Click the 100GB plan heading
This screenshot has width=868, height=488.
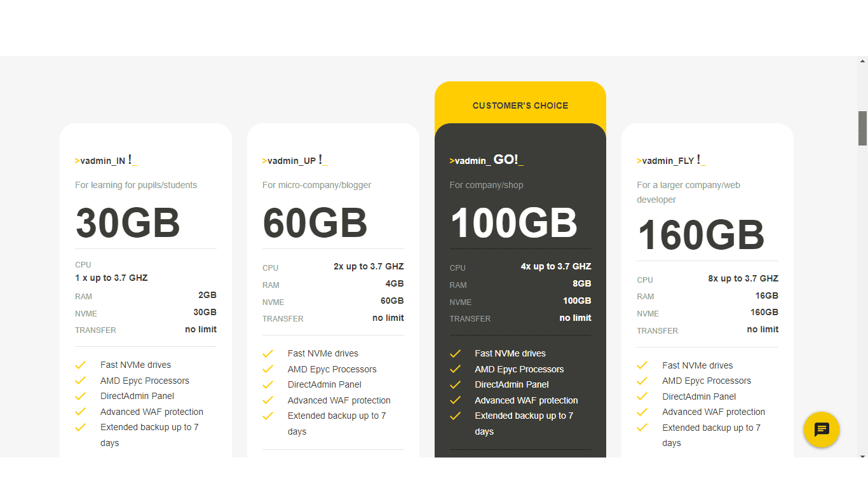514,223
